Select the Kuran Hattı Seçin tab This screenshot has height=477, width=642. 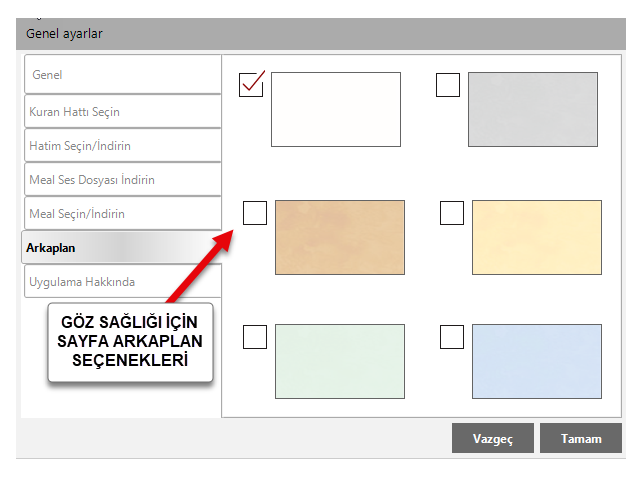[x=123, y=111]
